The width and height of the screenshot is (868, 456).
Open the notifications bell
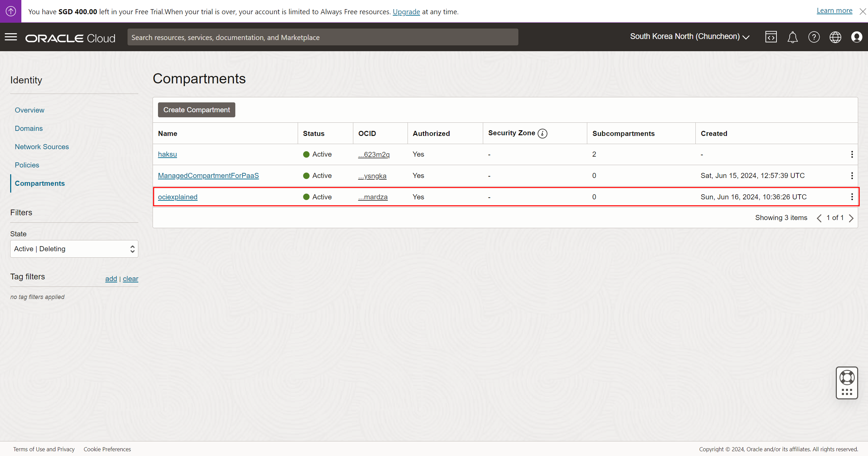[x=792, y=37]
